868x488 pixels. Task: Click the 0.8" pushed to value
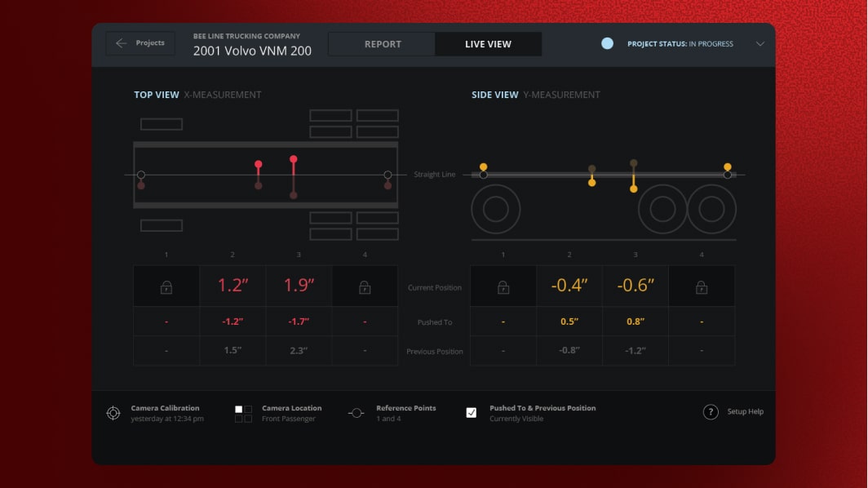click(635, 322)
